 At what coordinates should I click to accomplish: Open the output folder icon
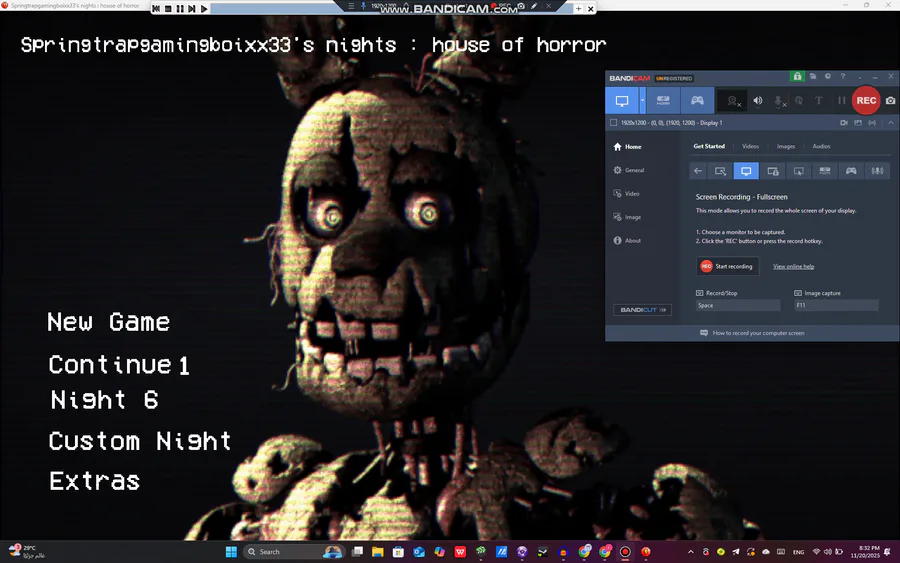813,76
